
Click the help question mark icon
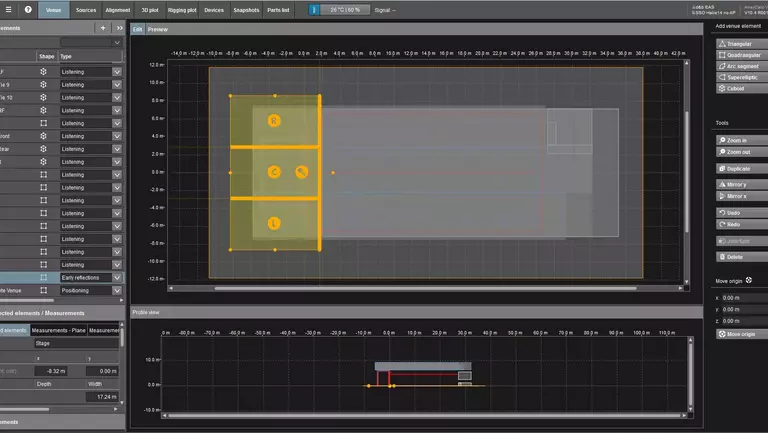[x=28, y=9]
